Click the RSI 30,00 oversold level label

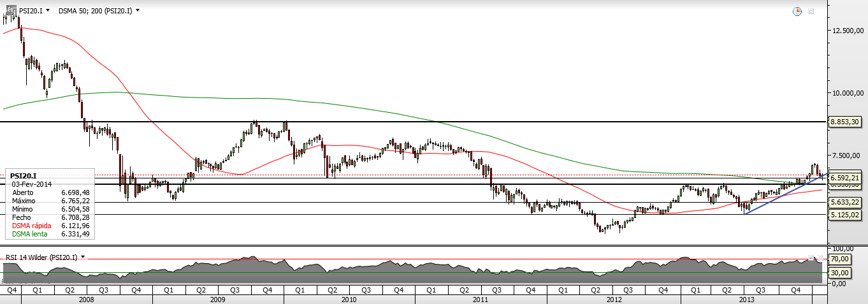coord(841,272)
